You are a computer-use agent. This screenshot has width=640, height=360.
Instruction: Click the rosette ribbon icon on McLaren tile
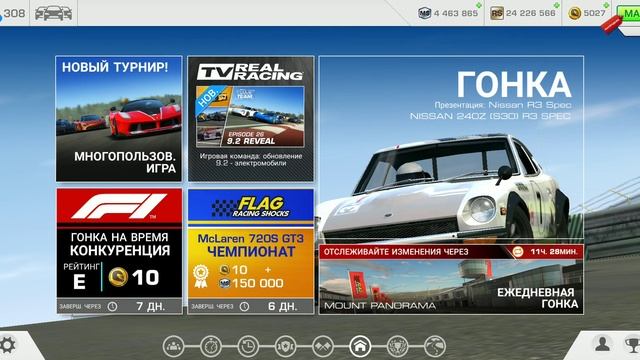(x=200, y=277)
